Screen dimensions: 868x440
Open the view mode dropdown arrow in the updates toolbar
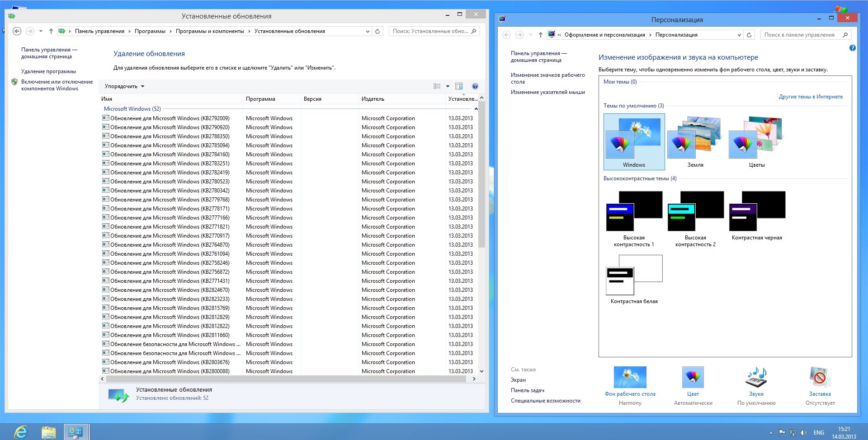[x=448, y=86]
